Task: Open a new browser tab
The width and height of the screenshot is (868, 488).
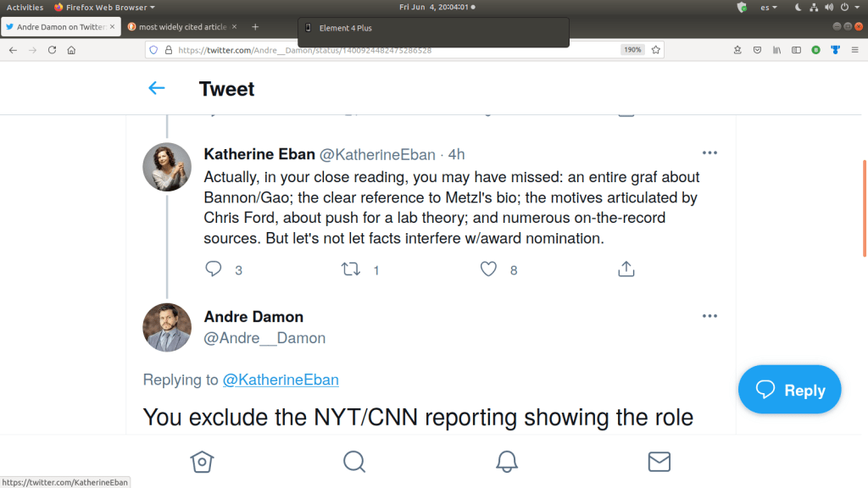Action: click(x=255, y=27)
